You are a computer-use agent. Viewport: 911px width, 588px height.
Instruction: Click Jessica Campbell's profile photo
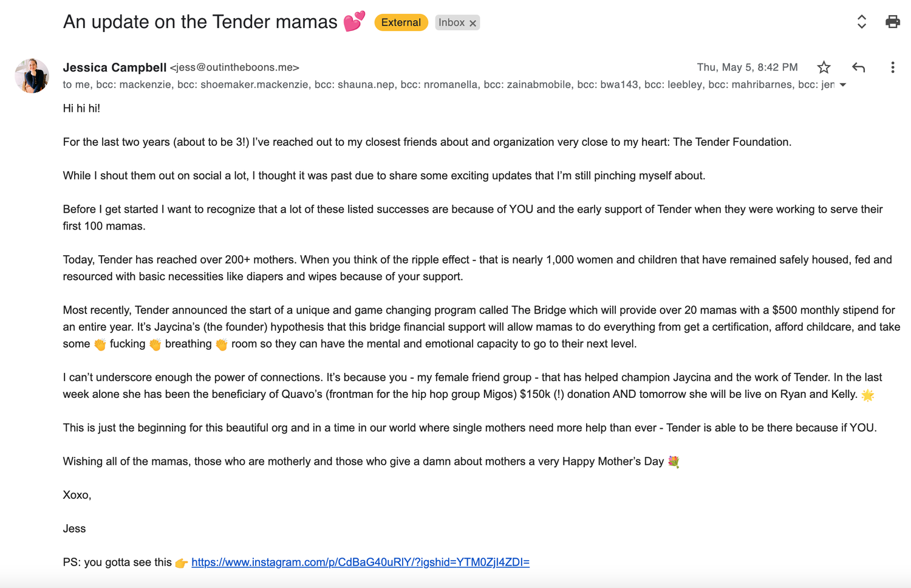coord(32,75)
